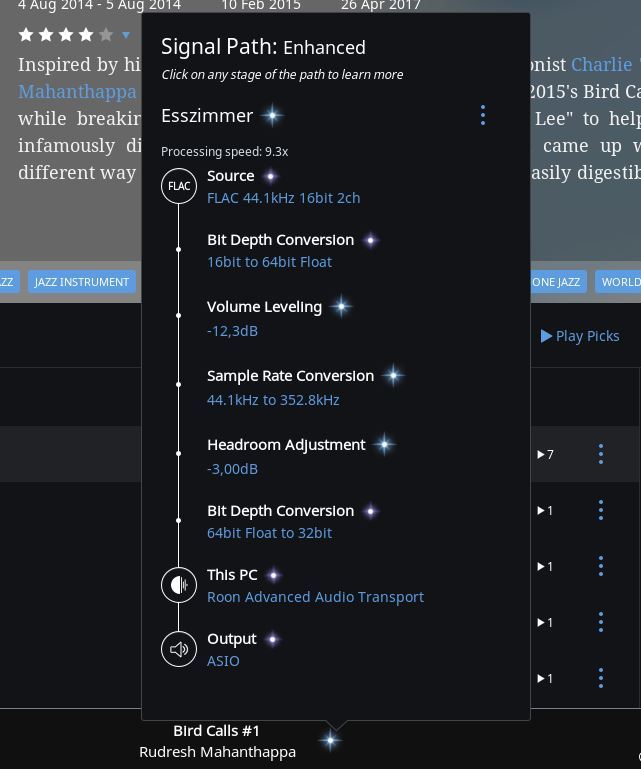Viewport: 641px width, 769px height.
Task: Click the star beside Sample Rate Conversion
Action: pyautogui.click(x=393, y=376)
